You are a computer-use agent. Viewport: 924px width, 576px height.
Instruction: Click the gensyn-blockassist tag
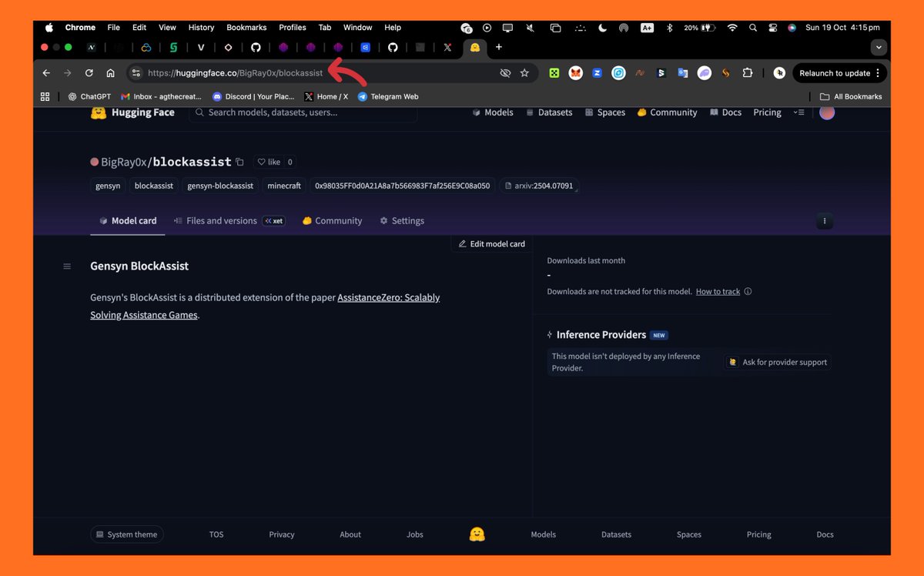point(220,186)
